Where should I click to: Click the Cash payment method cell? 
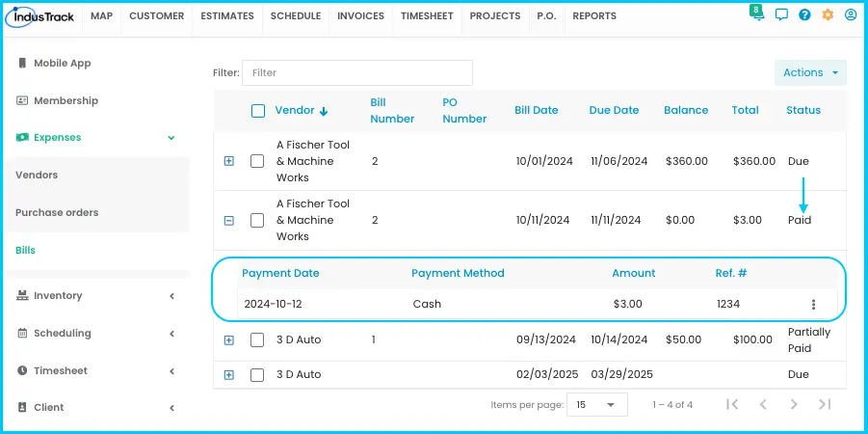tap(427, 304)
